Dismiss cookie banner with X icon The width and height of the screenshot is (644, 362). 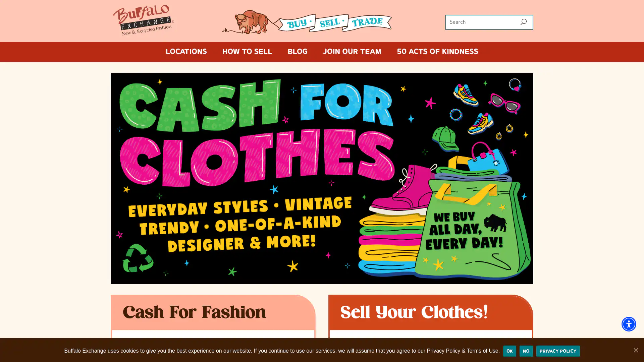[x=636, y=350]
